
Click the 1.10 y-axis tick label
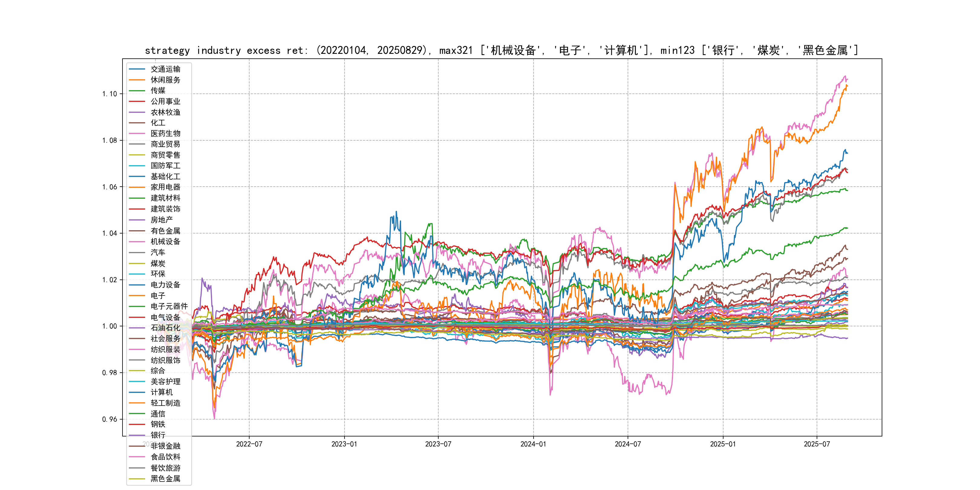(x=109, y=94)
